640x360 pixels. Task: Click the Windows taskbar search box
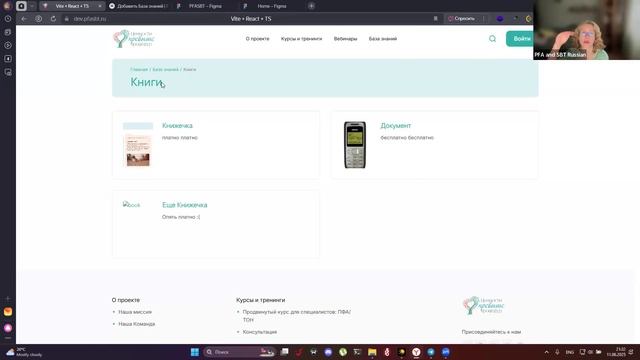tap(239, 352)
